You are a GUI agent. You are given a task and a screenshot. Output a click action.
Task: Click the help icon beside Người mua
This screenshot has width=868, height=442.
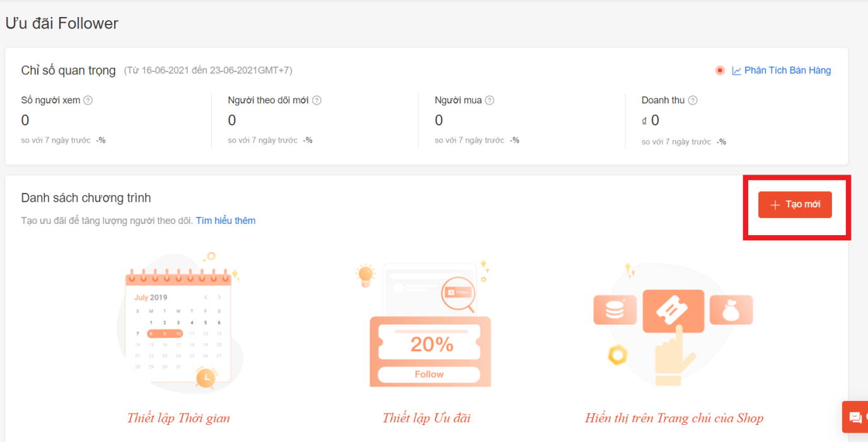490,100
